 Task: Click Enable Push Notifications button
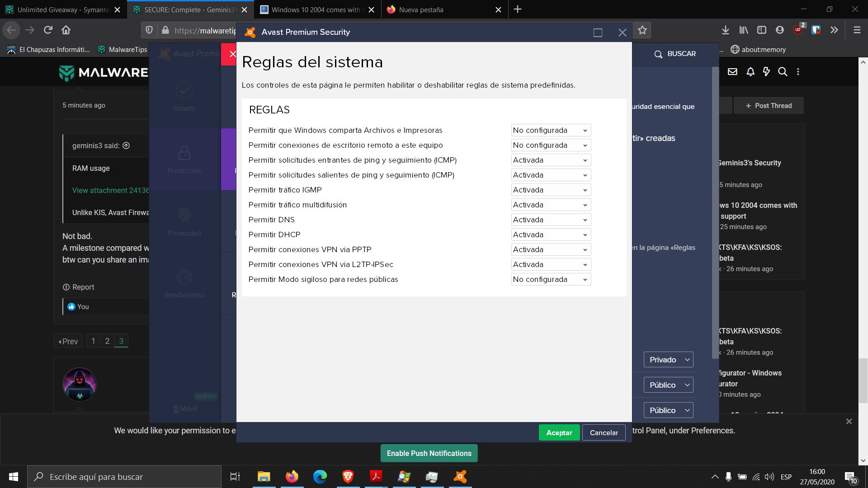pyautogui.click(x=429, y=453)
